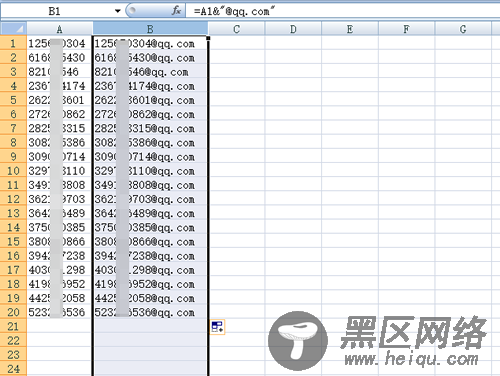Viewport: 500px width, 376px height.
Task: Select row 10 header
Action: click(x=13, y=171)
